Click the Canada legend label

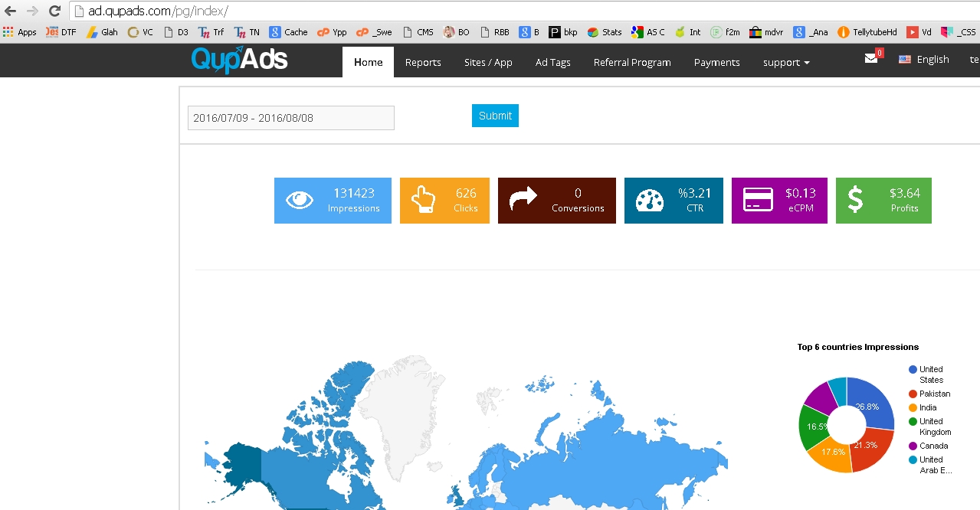pyautogui.click(x=934, y=446)
